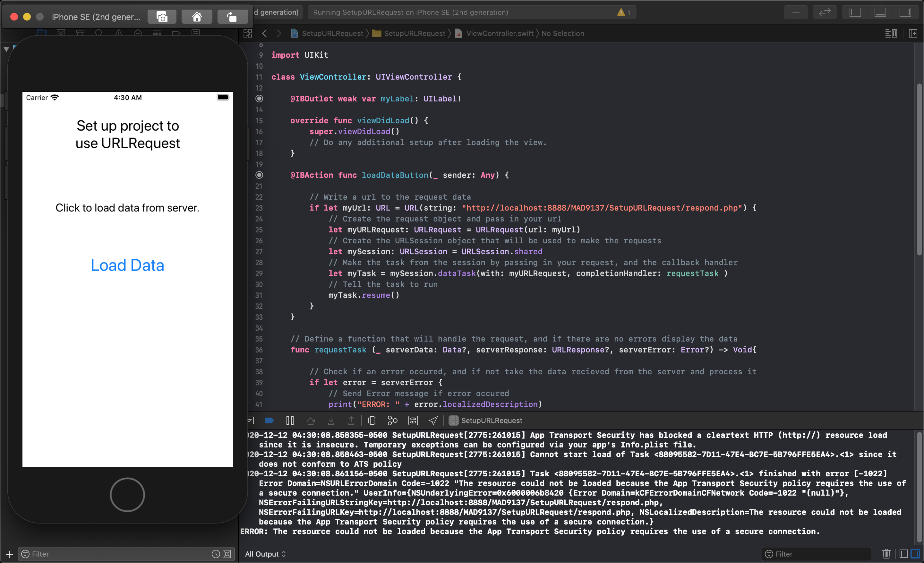Take a simulator screenshot with the camera button

162,17
